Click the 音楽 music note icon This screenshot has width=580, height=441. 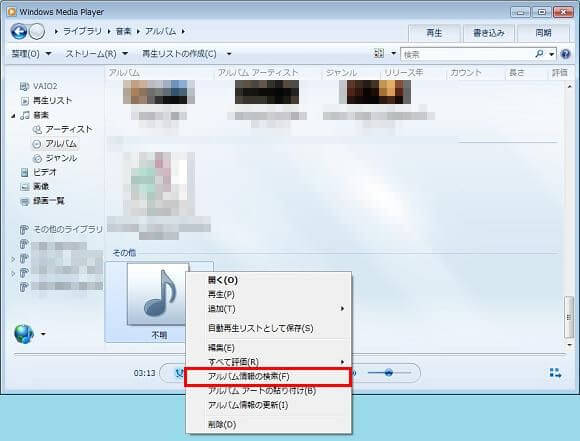pyautogui.click(x=25, y=115)
